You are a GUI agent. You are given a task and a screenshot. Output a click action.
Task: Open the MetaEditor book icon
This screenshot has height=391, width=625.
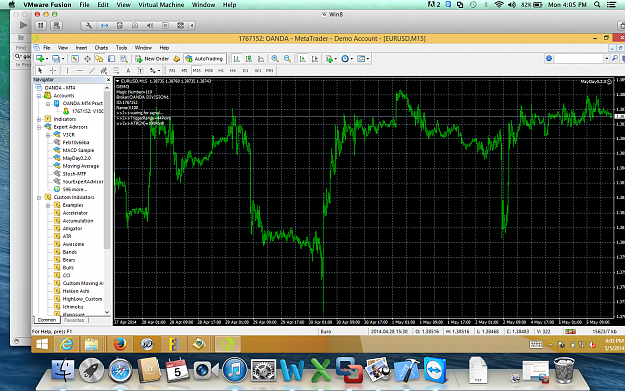(x=177, y=59)
